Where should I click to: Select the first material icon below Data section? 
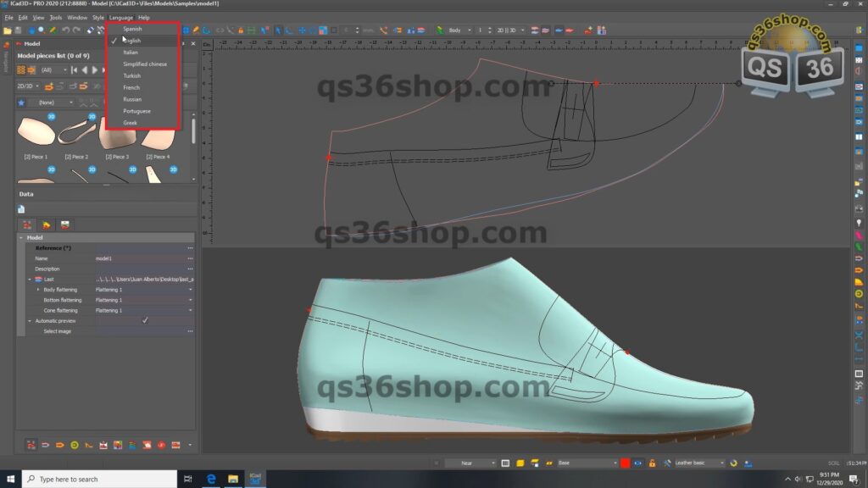[26, 224]
